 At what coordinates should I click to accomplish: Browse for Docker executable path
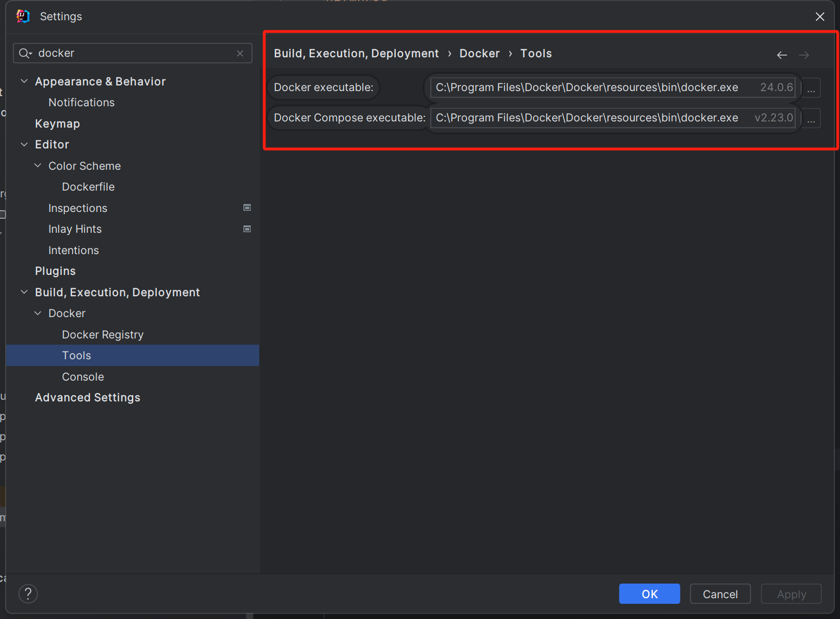pos(811,88)
